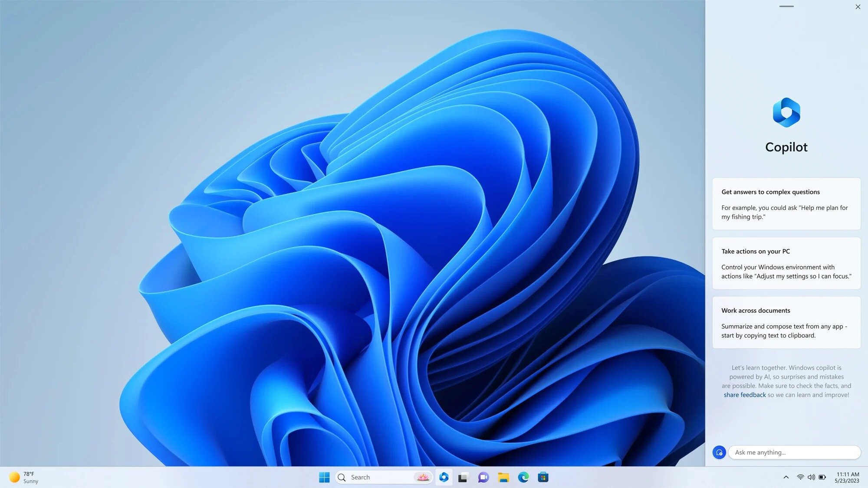The width and height of the screenshot is (868, 488).
Task: Open Microsoft Store from taskbar
Action: [x=544, y=477]
